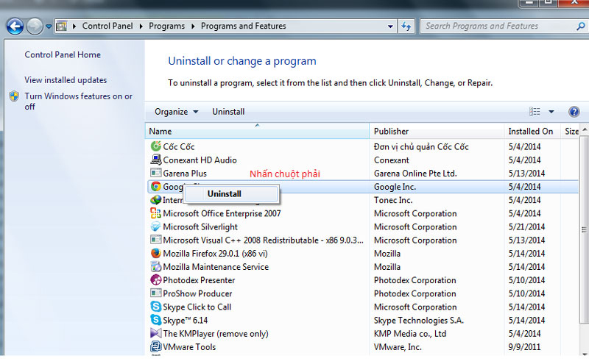The width and height of the screenshot is (589, 364).
Task: Click Uninstall in the toolbar
Action: pos(228,112)
